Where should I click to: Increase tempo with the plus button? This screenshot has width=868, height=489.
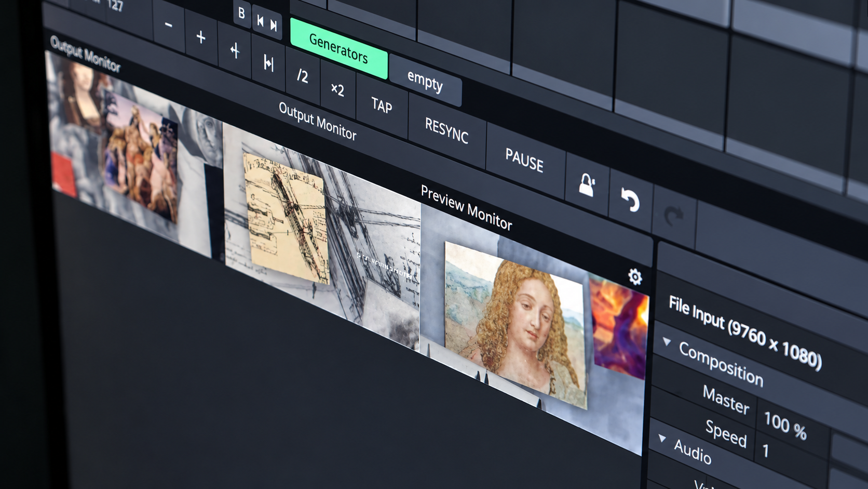[201, 37]
